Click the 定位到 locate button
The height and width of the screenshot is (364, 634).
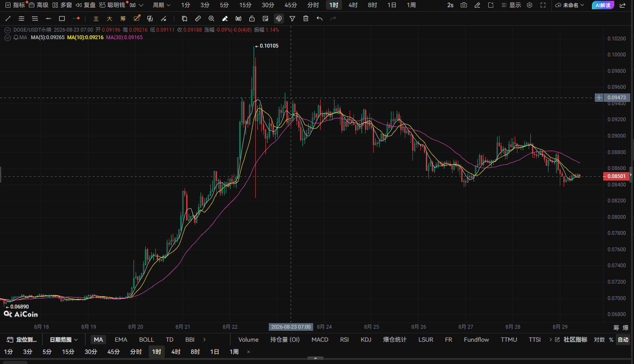click(x=22, y=340)
